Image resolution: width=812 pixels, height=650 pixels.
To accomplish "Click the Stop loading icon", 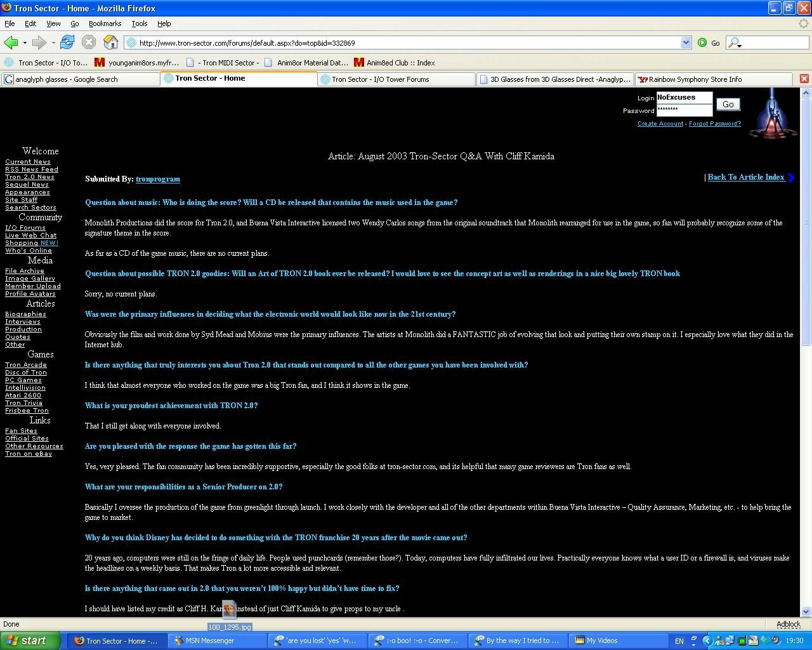I will point(89,43).
